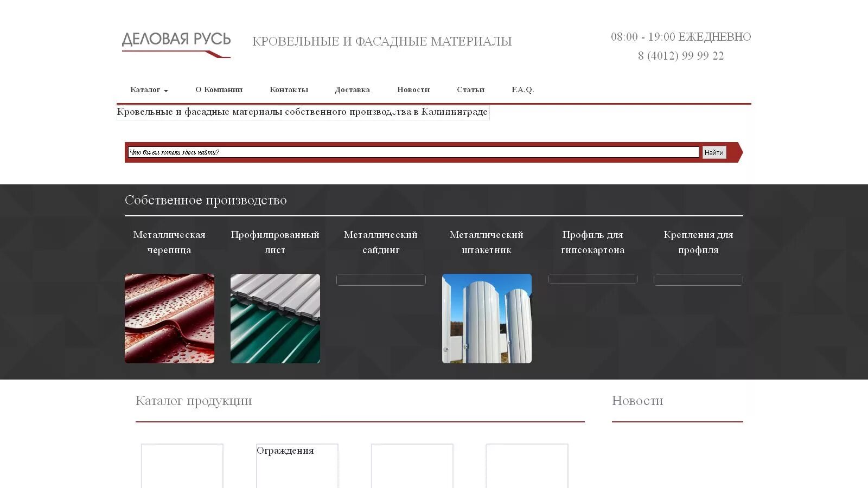
Task: Go to the Контакты page
Action: click(289, 89)
